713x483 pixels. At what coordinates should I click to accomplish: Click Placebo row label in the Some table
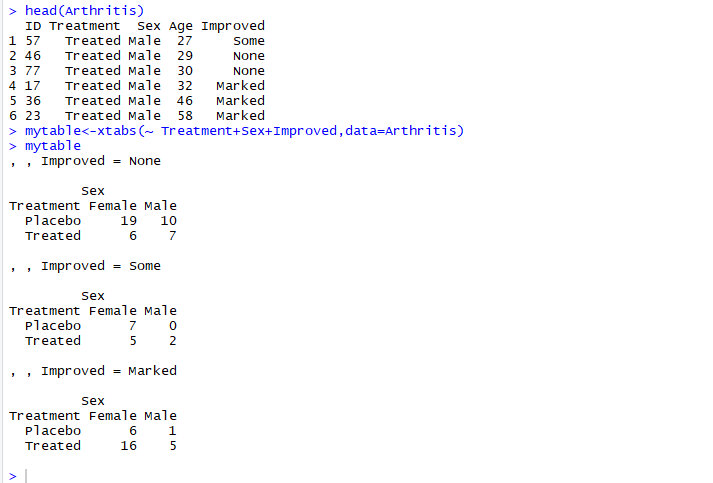click(x=53, y=326)
